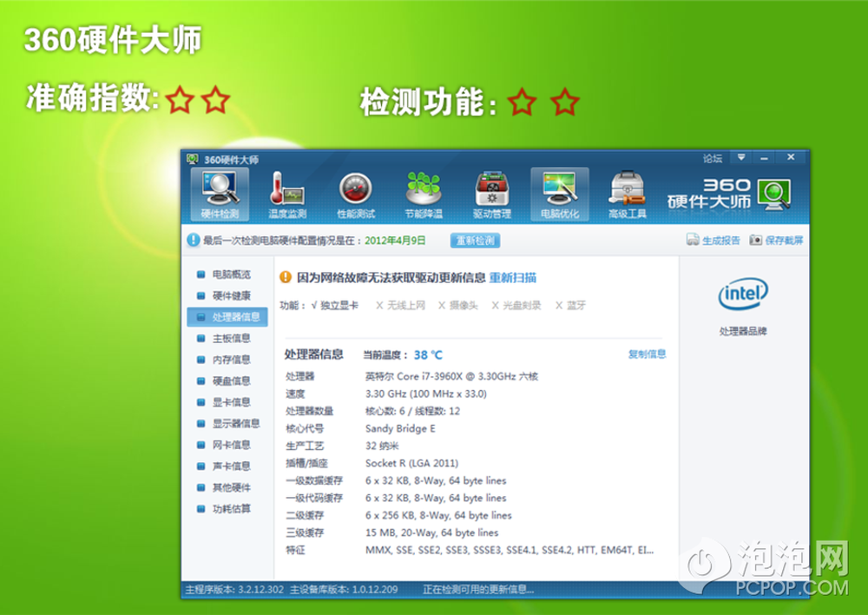The height and width of the screenshot is (615, 868).
Task: Click the 无线上网 feature label
Action: click(405, 305)
